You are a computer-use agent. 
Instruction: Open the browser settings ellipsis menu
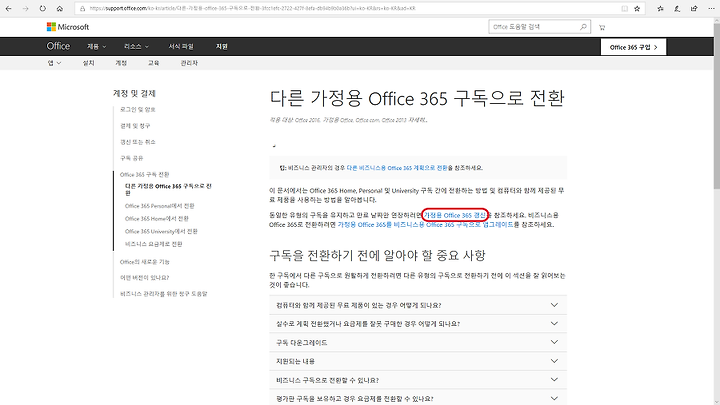[711, 9]
